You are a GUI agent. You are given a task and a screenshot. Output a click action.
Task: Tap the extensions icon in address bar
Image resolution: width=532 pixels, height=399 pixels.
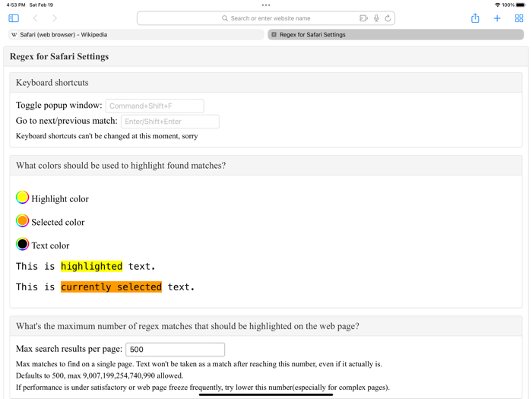[x=363, y=18]
